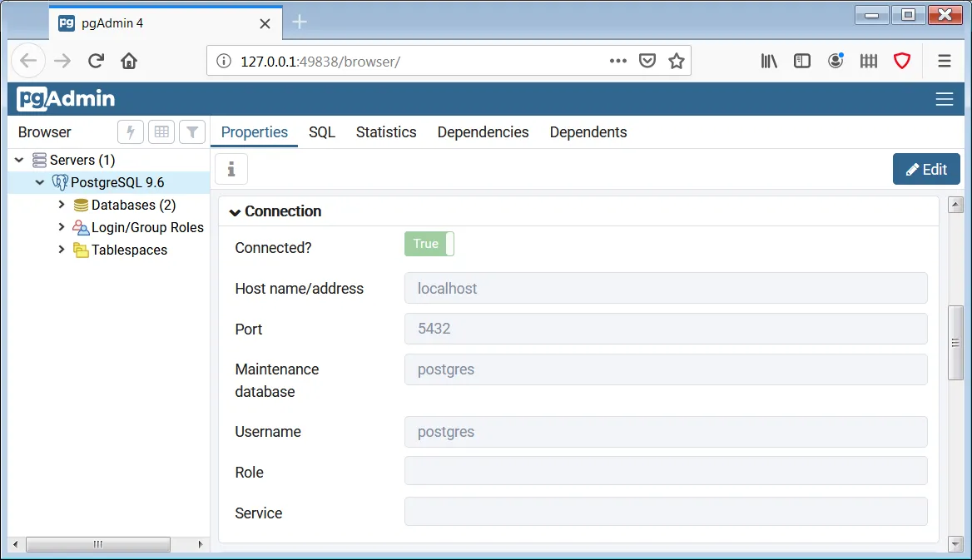Expand the Login/Group Roles node
Image resolution: width=972 pixels, height=560 pixels.
pos(62,227)
